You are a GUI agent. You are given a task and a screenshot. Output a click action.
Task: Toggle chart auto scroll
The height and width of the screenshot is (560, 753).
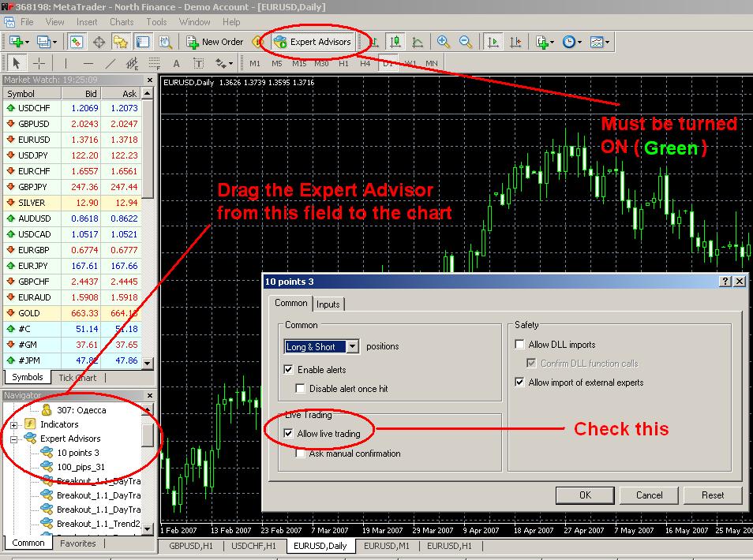pos(493,43)
